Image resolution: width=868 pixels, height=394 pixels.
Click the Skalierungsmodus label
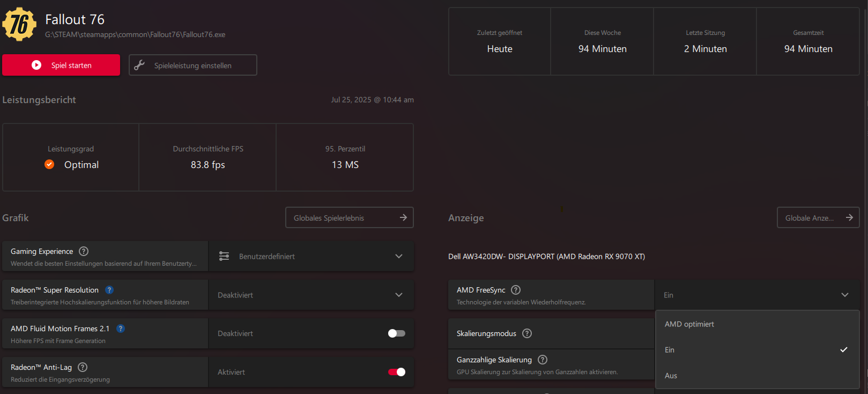tap(486, 333)
